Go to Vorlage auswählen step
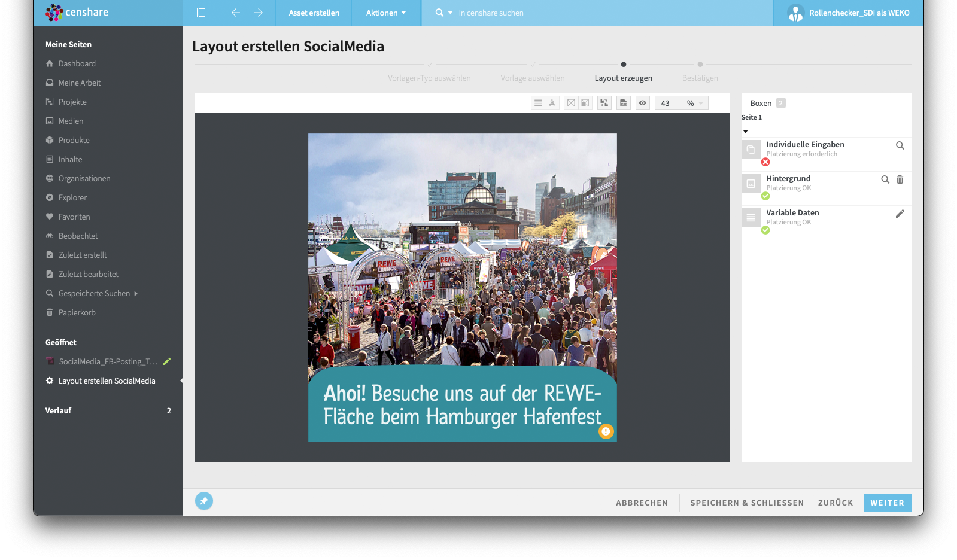Screen dimensions: 957x560 [533, 78]
